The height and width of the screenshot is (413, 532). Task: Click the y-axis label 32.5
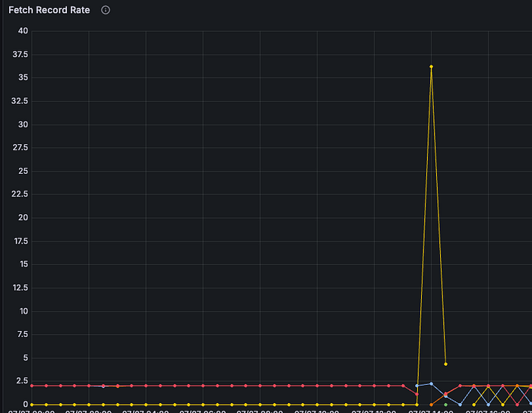[20, 101]
